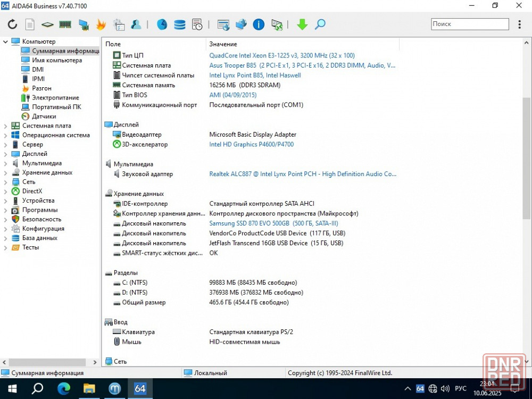The height and width of the screenshot is (399, 532).
Task: Open the Samsung SSD 870 EVO 500GB link
Action: (x=274, y=223)
